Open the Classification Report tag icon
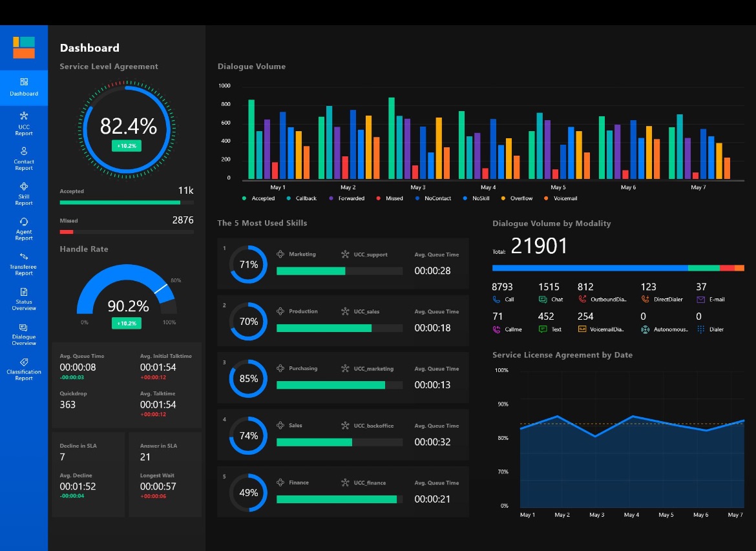This screenshot has height=551, width=756. [x=24, y=362]
